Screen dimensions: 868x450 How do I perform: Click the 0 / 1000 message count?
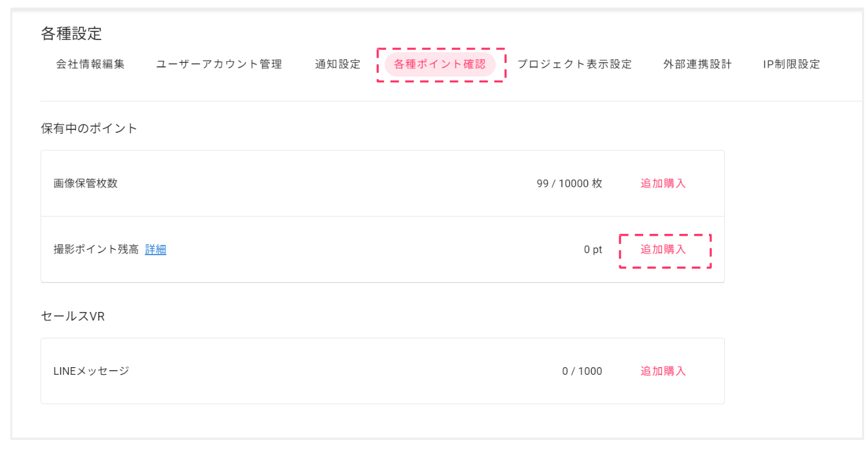(x=582, y=371)
